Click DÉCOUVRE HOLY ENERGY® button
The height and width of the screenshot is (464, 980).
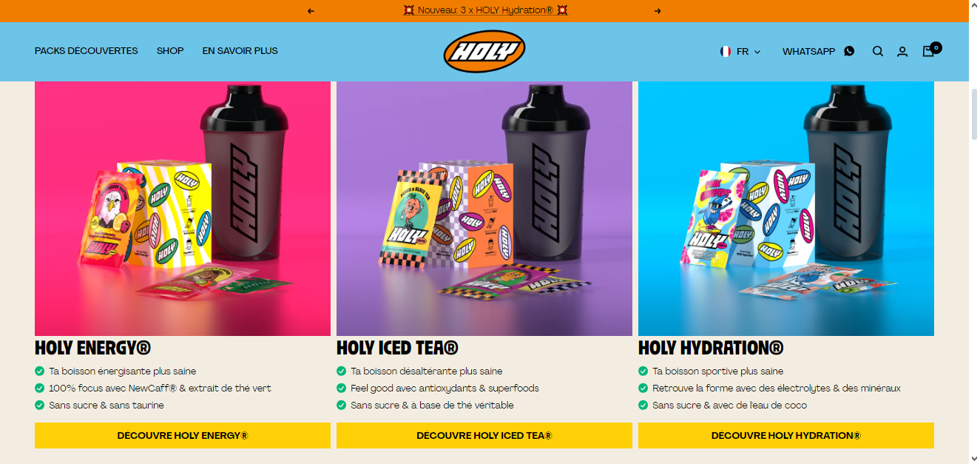click(183, 435)
